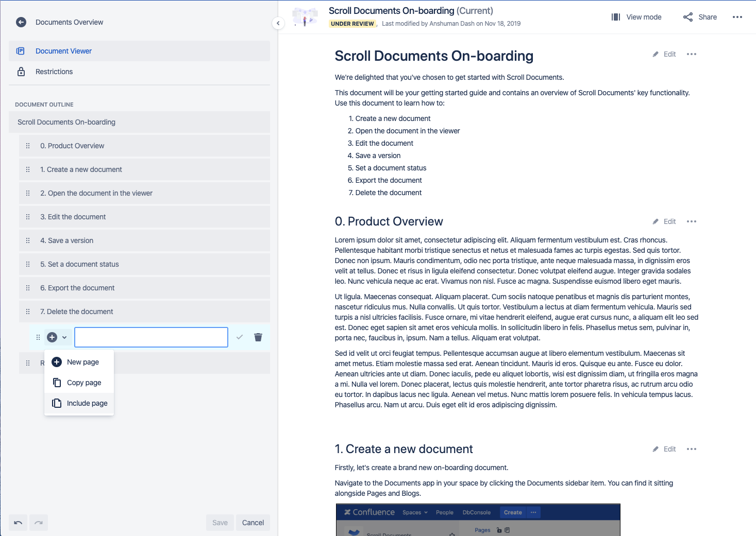The width and height of the screenshot is (756, 536).
Task: Open the Share option in header
Action: point(700,17)
